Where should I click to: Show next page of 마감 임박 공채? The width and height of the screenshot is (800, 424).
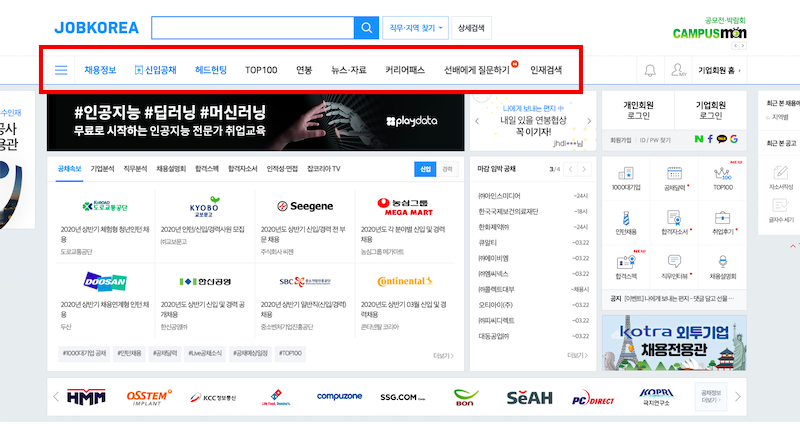point(586,169)
